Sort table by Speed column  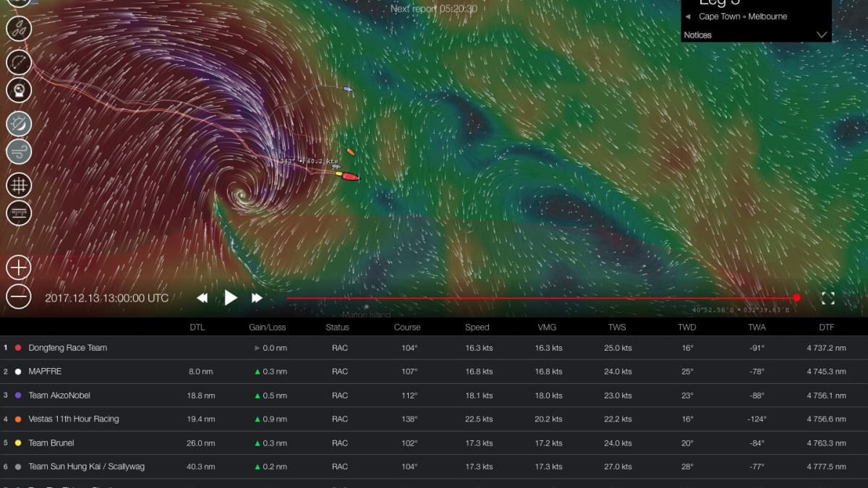pyautogui.click(x=477, y=328)
